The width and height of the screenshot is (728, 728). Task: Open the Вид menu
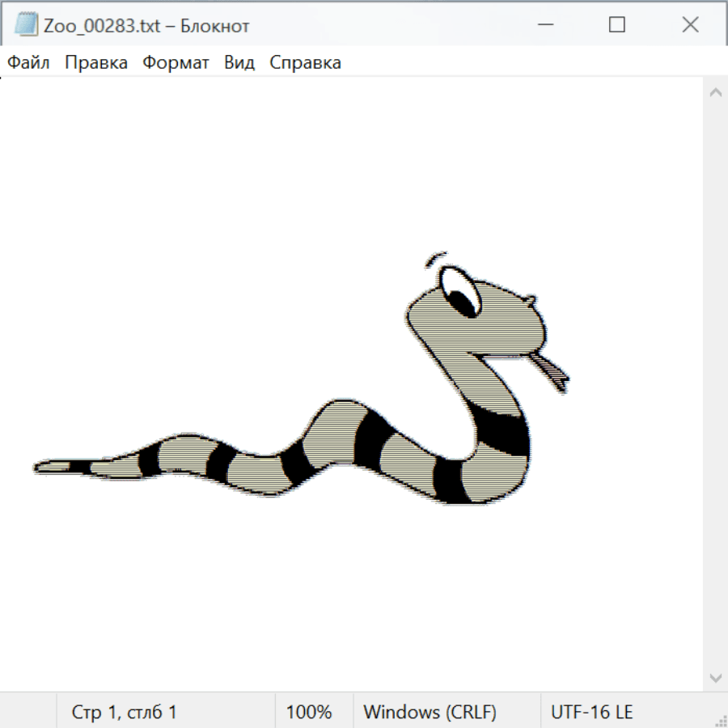coord(239,63)
